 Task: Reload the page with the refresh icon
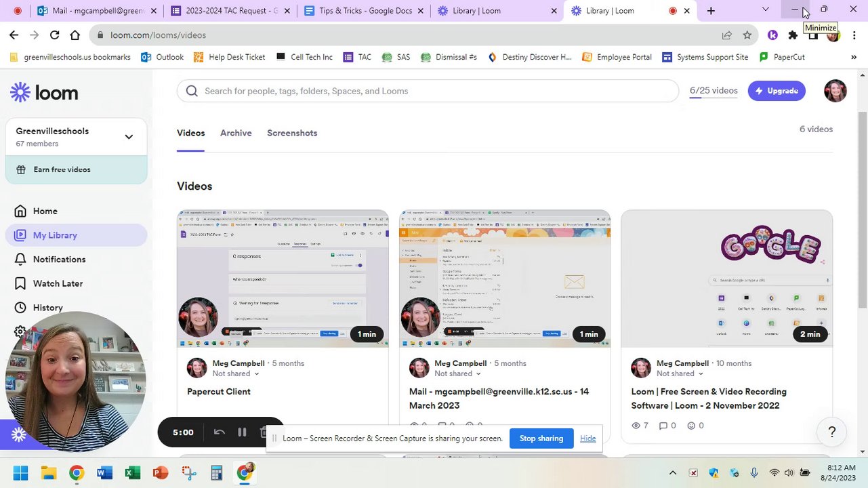(55, 35)
